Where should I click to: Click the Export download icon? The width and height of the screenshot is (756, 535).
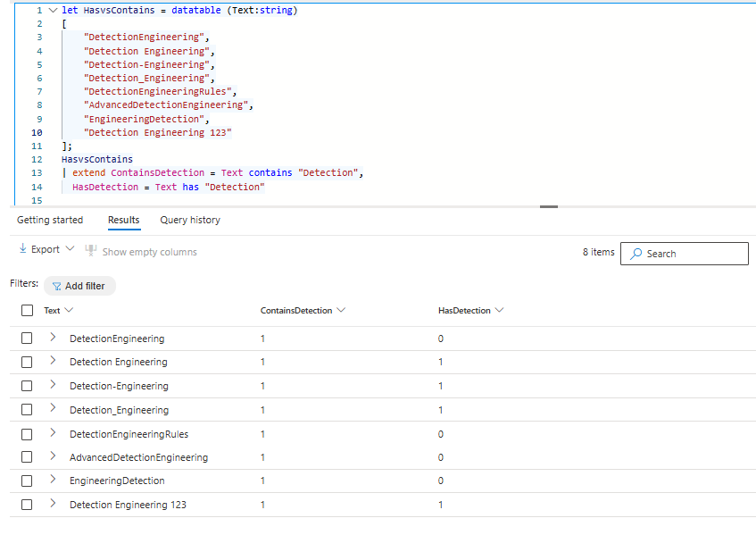click(23, 250)
